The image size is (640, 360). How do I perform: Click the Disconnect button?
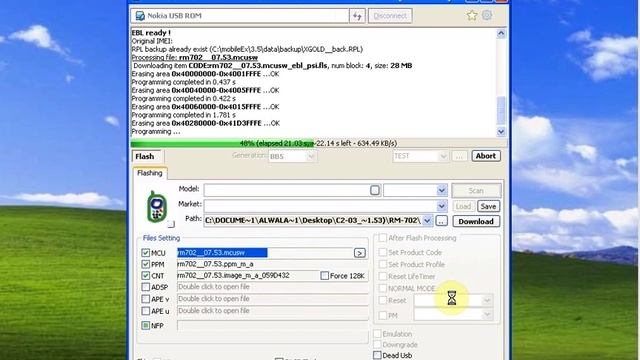pyautogui.click(x=390, y=16)
